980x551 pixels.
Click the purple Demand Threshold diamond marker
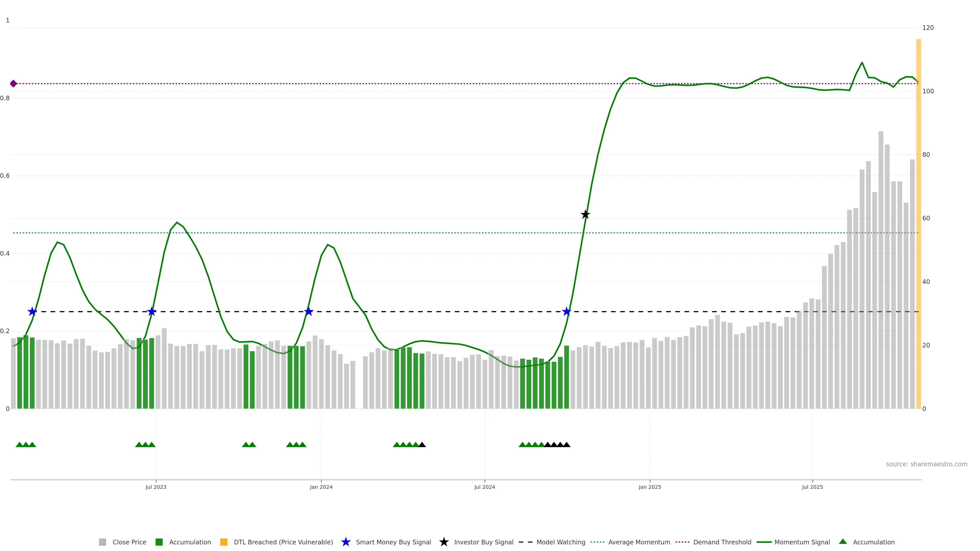tap(13, 84)
